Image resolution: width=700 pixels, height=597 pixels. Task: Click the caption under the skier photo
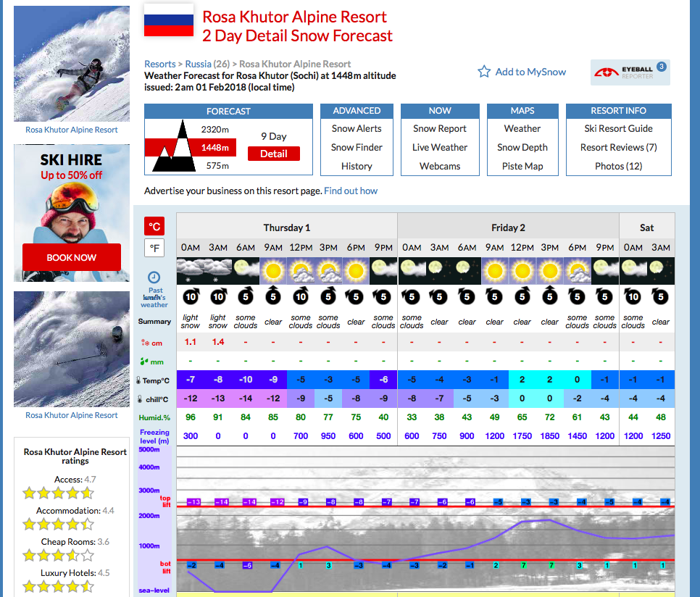pos(72,415)
